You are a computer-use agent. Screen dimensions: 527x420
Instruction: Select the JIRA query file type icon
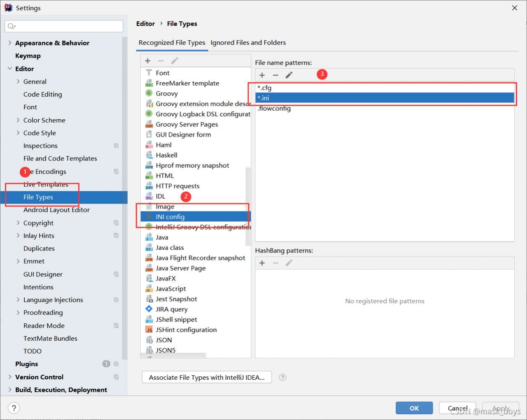click(x=149, y=309)
